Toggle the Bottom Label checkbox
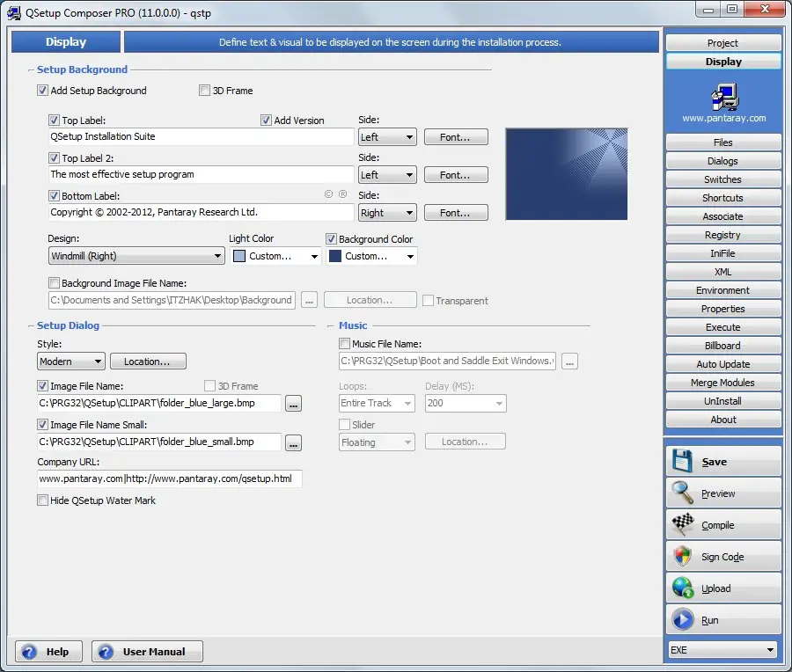Screen dimensions: 792x672 [x=54, y=196]
